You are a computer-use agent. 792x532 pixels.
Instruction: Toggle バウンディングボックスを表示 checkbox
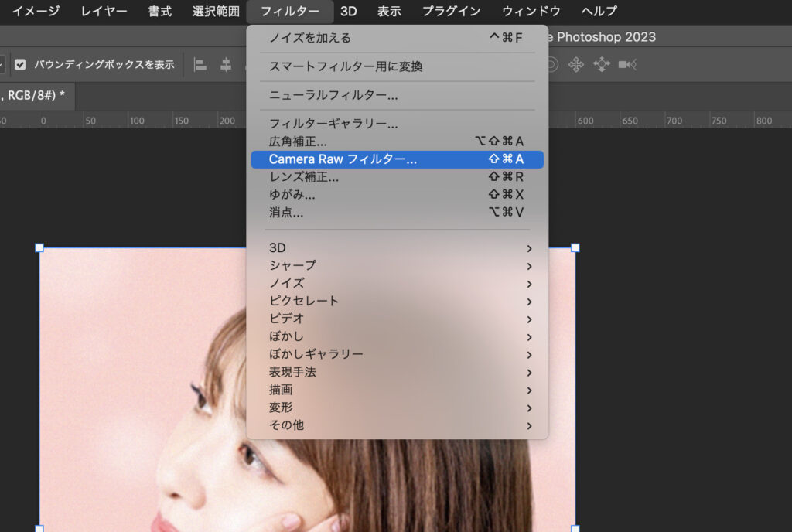coord(20,65)
